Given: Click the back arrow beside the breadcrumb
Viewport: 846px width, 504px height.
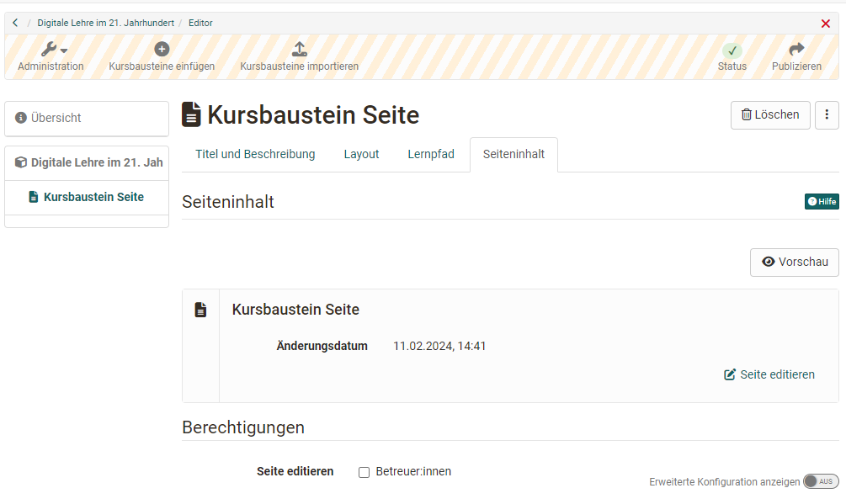Looking at the screenshot, I should [14, 23].
